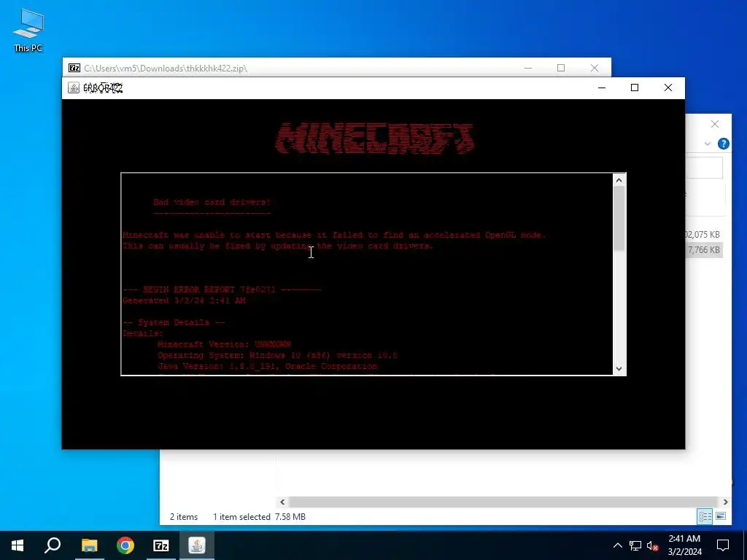
Task: Click the Java icon in ERROR422 title bar
Action: pyautogui.click(x=74, y=88)
